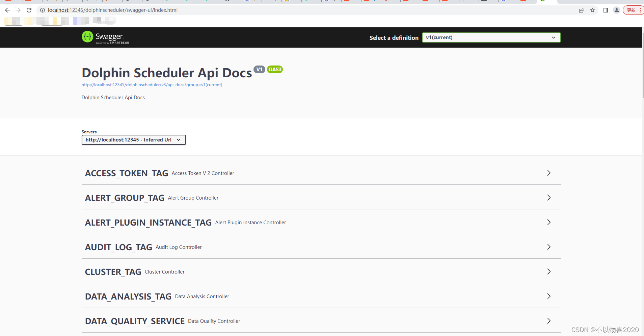
Task: Expand the DATA_QUALITY_SERVICE section chevron
Action: click(x=549, y=321)
